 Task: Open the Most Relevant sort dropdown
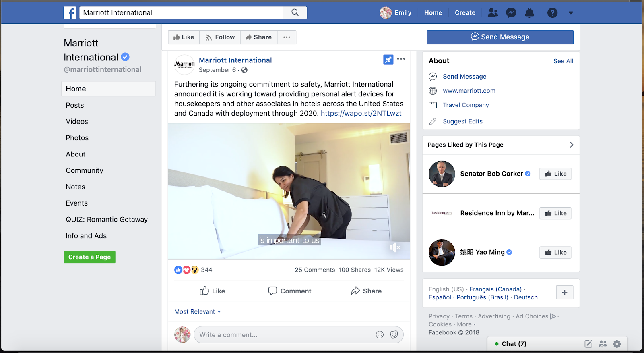198,312
